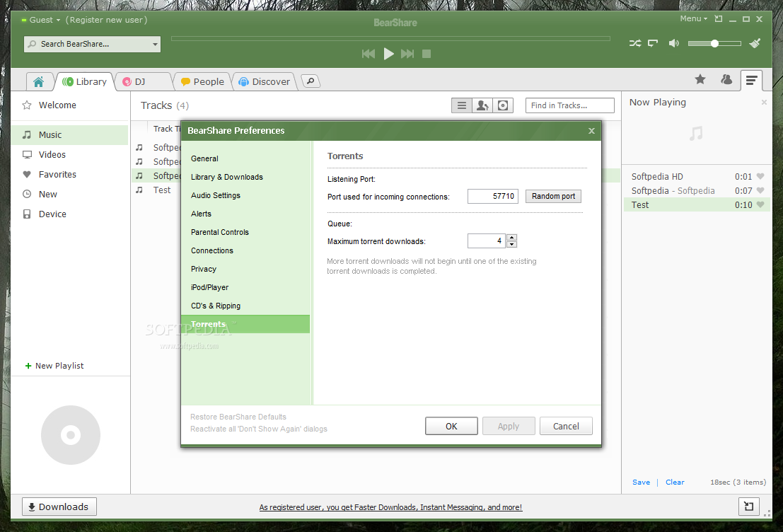783x532 pixels.
Task: Open the Menu dropdown
Action: click(x=694, y=19)
